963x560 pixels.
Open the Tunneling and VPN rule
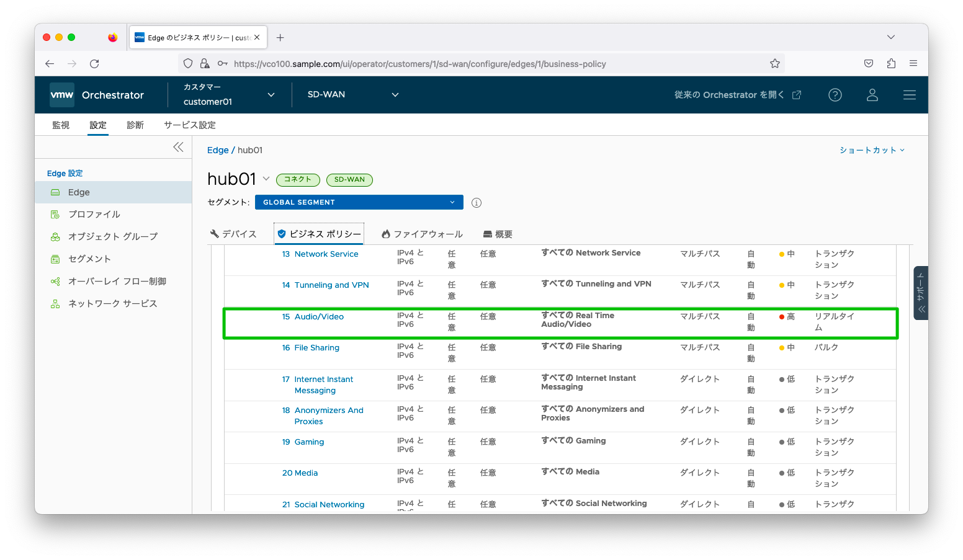[331, 285]
